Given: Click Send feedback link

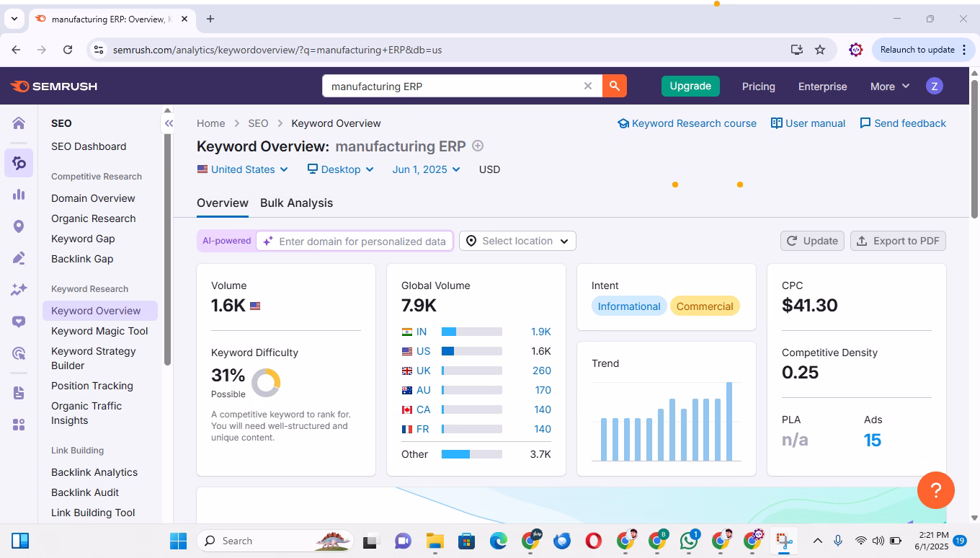Looking at the screenshot, I should pyautogui.click(x=903, y=123).
